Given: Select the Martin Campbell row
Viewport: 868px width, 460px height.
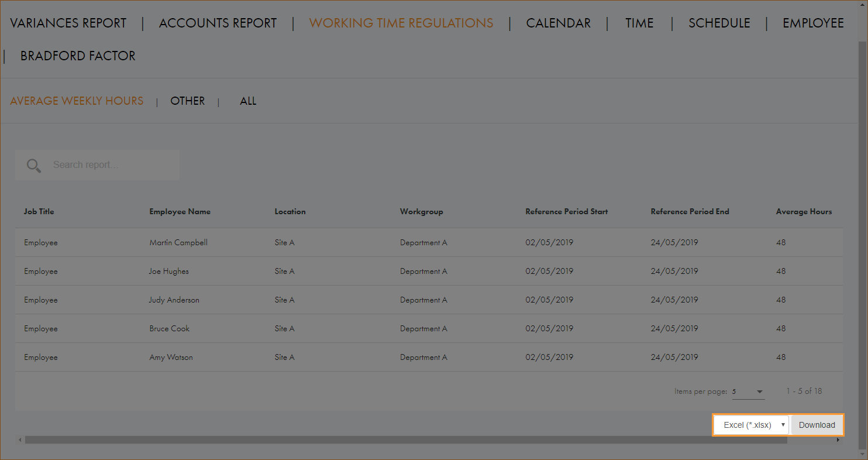Looking at the screenshot, I should (x=178, y=243).
